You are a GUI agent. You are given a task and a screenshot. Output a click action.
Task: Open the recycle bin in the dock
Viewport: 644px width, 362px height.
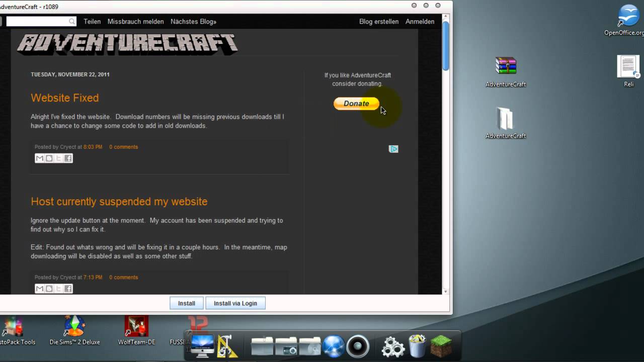point(418,346)
